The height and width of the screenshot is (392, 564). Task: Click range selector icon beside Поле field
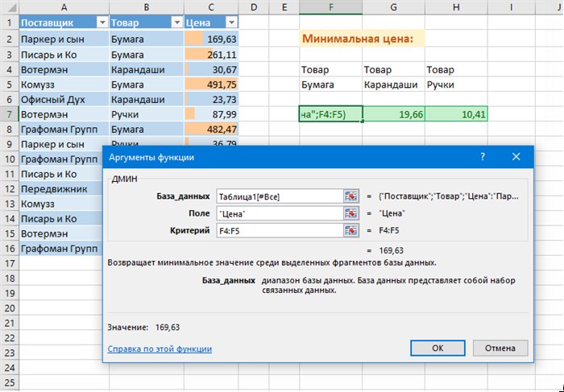coord(351,213)
